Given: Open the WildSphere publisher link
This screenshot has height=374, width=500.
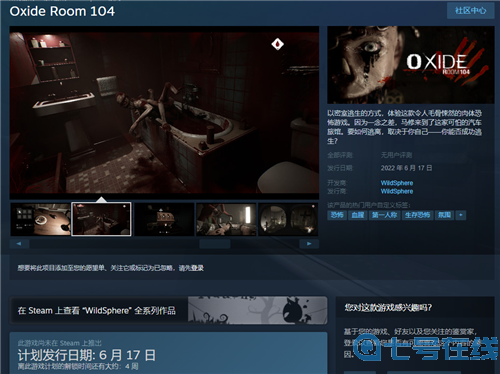Looking at the screenshot, I should [x=397, y=191].
